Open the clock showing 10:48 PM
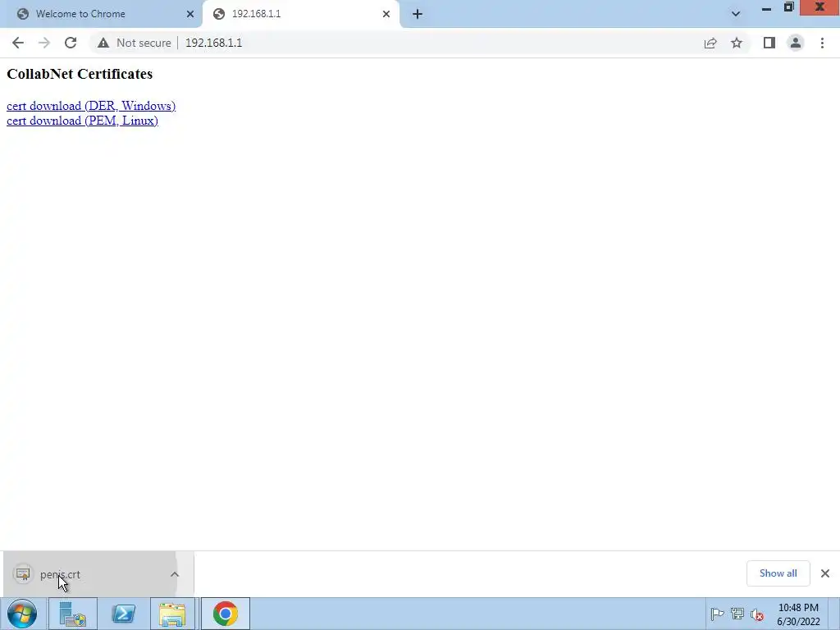The height and width of the screenshot is (630, 840). tap(798, 614)
